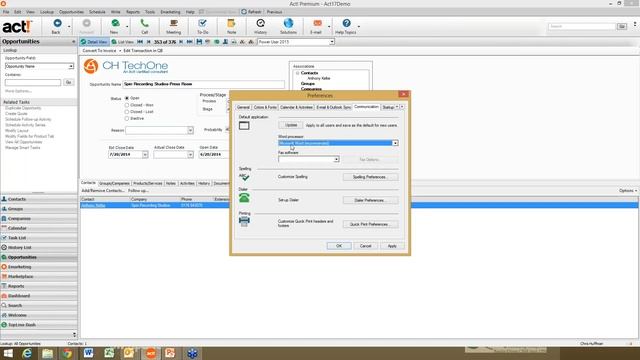640x360 pixels.
Task: Click the Go button in Lookup
Action: (x=69, y=82)
